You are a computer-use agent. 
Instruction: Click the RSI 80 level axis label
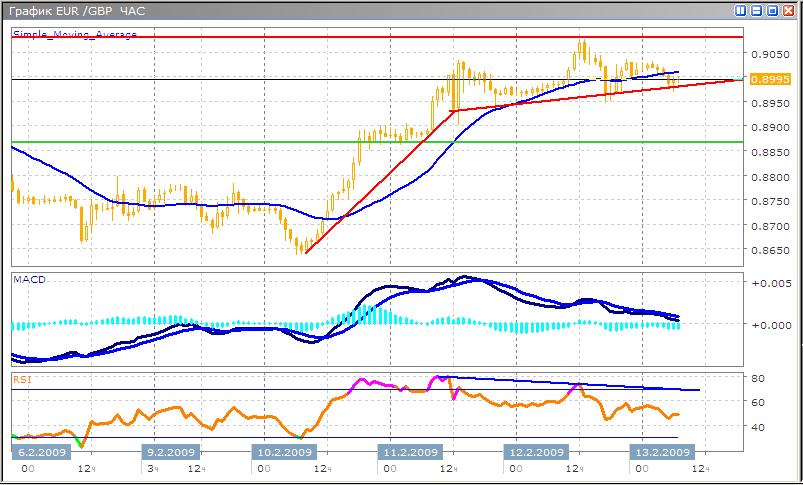[x=758, y=379]
